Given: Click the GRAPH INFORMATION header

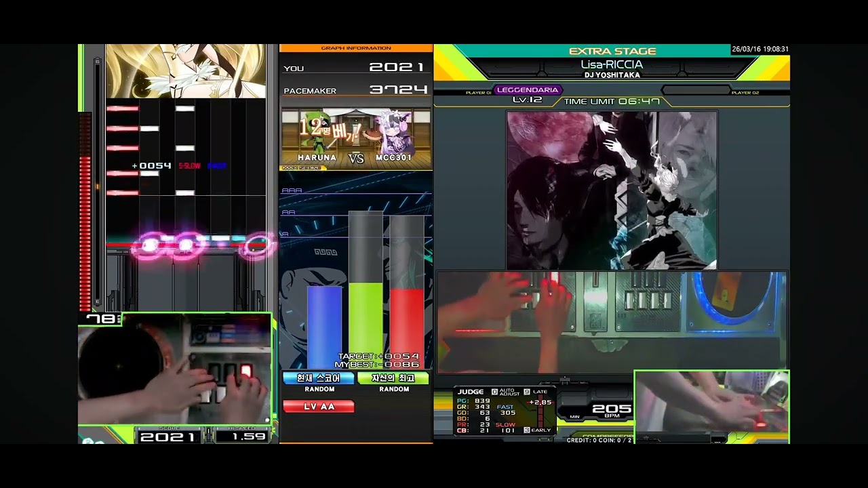Looking at the screenshot, I should 356,48.
